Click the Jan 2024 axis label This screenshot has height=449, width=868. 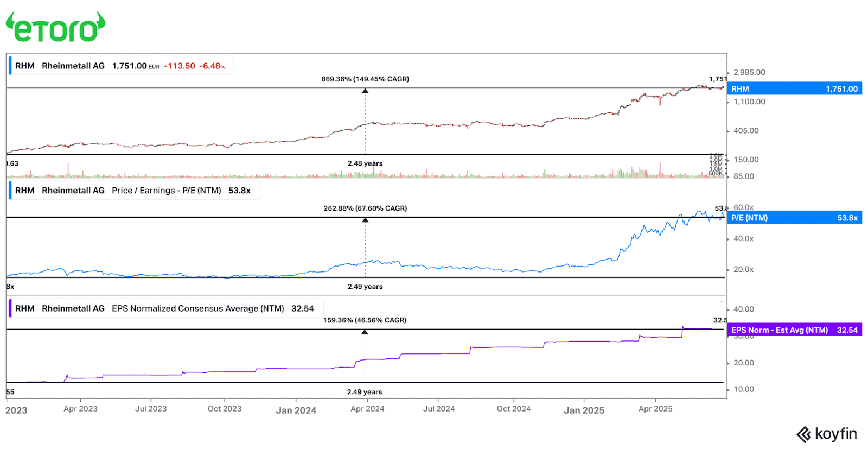tap(296, 410)
